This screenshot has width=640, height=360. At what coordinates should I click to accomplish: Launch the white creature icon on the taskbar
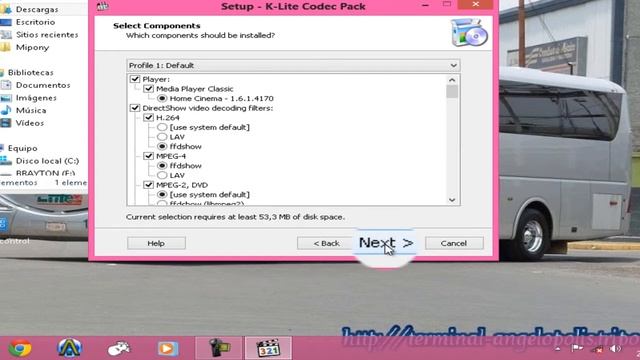(119, 348)
